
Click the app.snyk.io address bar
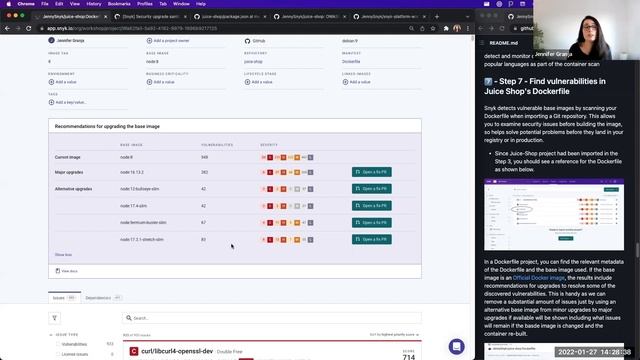(x=220, y=29)
